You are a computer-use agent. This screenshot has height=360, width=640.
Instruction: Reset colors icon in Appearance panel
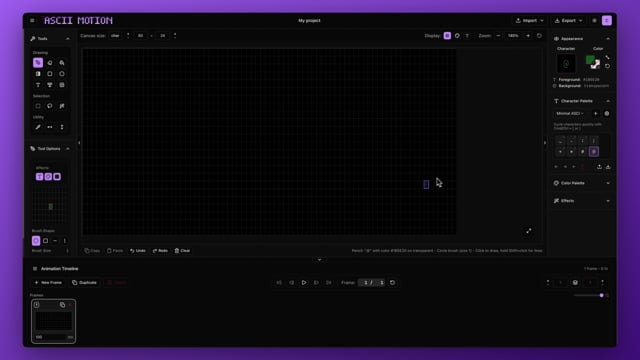coord(607,66)
